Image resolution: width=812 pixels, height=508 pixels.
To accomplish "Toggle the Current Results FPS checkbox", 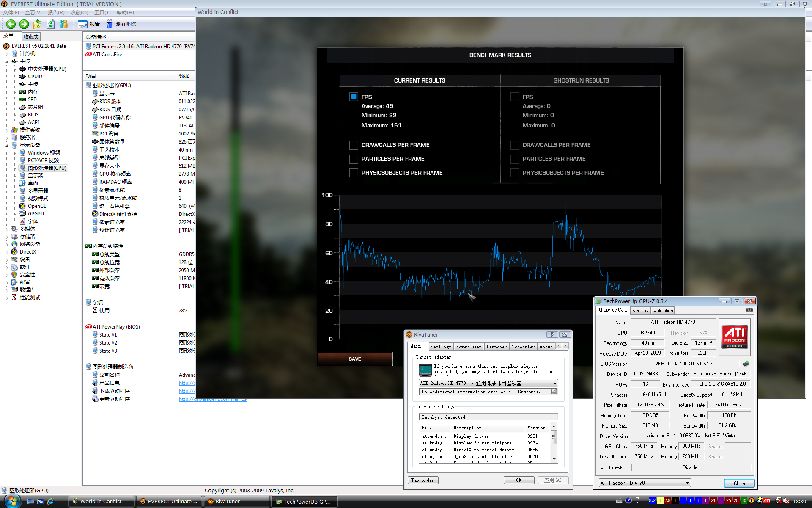I will pos(354,97).
